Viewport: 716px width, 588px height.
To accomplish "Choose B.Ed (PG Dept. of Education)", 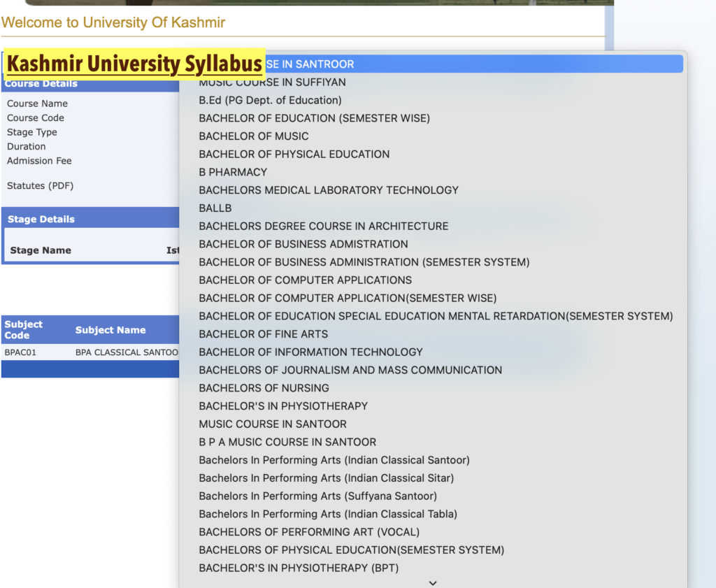I will [x=432, y=100].
